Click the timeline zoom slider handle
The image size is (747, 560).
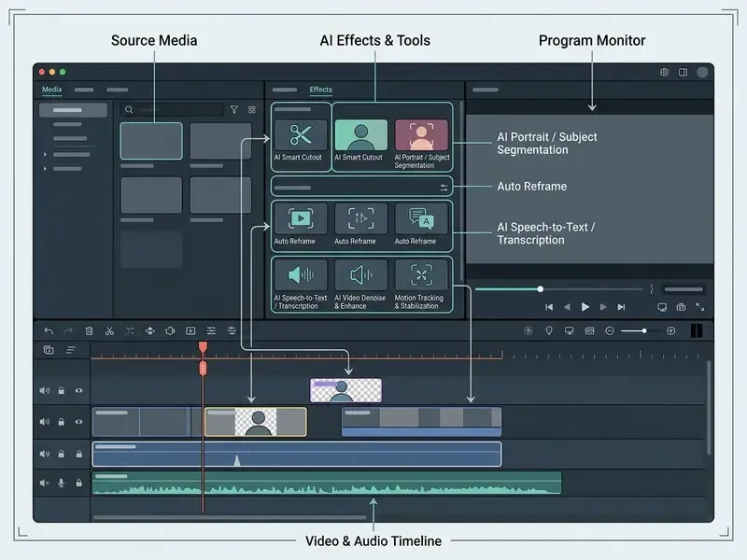[x=644, y=331]
